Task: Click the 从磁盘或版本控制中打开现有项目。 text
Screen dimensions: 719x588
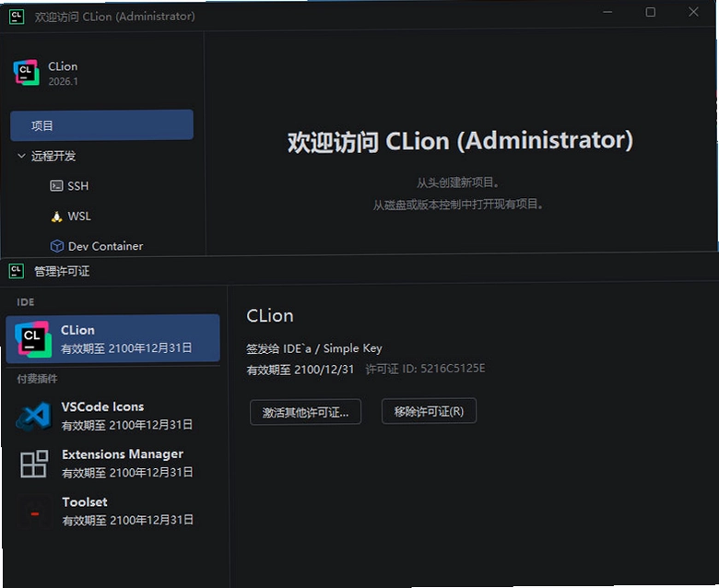Action: tap(458, 204)
